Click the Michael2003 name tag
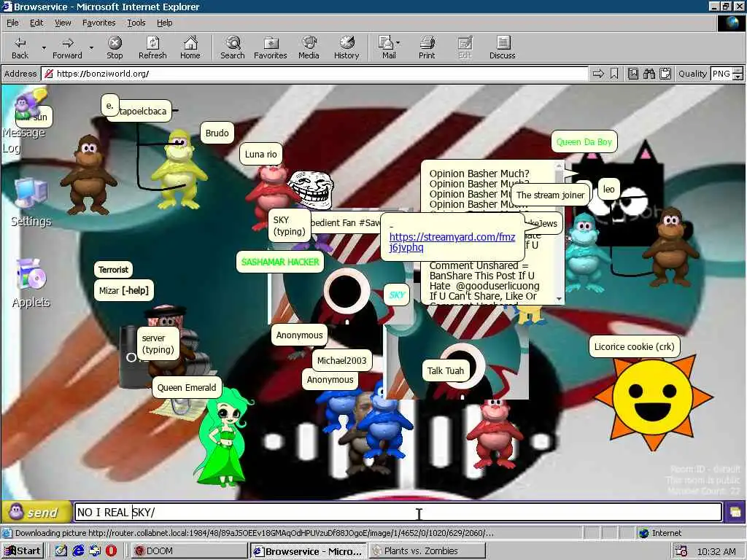This screenshot has width=747, height=560. (x=341, y=360)
